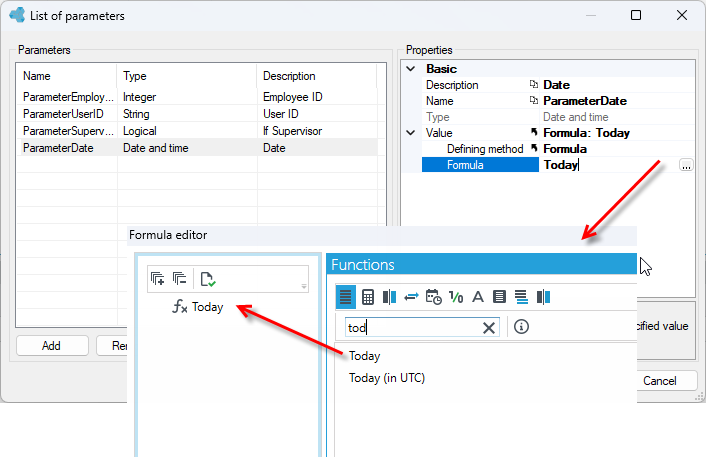Select the ParameterUserID row

(x=197, y=114)
